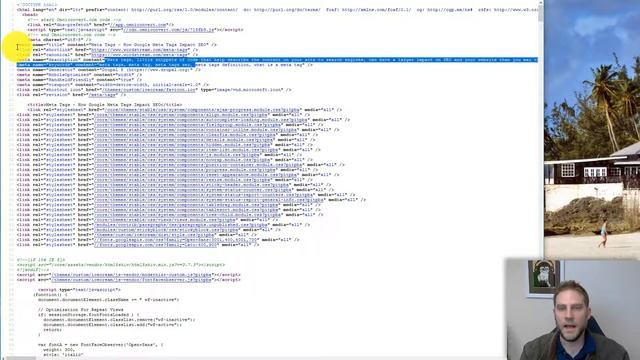Image resolution: width=640 pixels, height=360 pixels.
Task: Open the item-list.module.css stylesheet link
Action: tap(186, 150)
